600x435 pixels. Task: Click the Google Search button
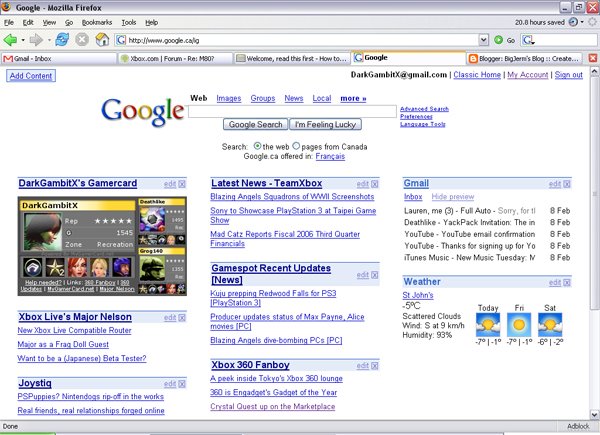255,124
